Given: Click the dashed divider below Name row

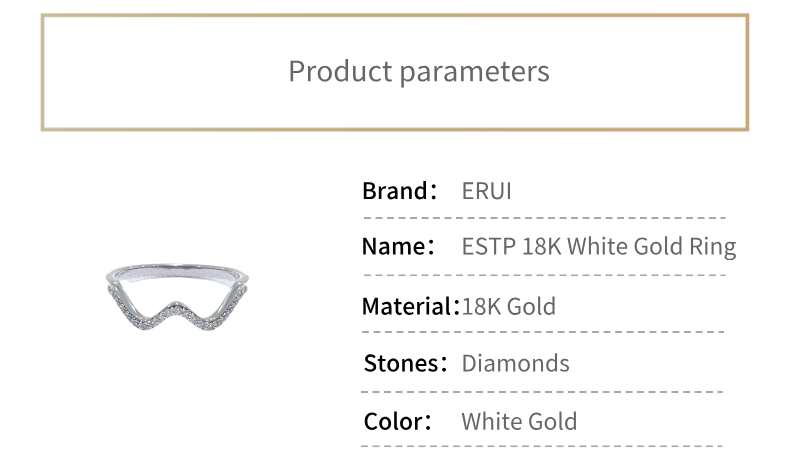Looking at the screenshot, I should point(544,276).
